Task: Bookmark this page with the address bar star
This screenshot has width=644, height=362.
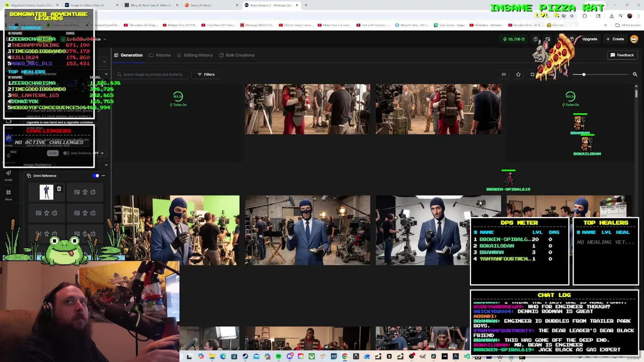Action: [x=572, y=16]
